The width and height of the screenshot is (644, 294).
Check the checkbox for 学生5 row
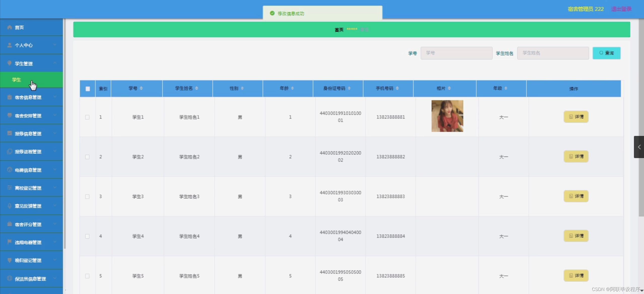pos(87,276)
